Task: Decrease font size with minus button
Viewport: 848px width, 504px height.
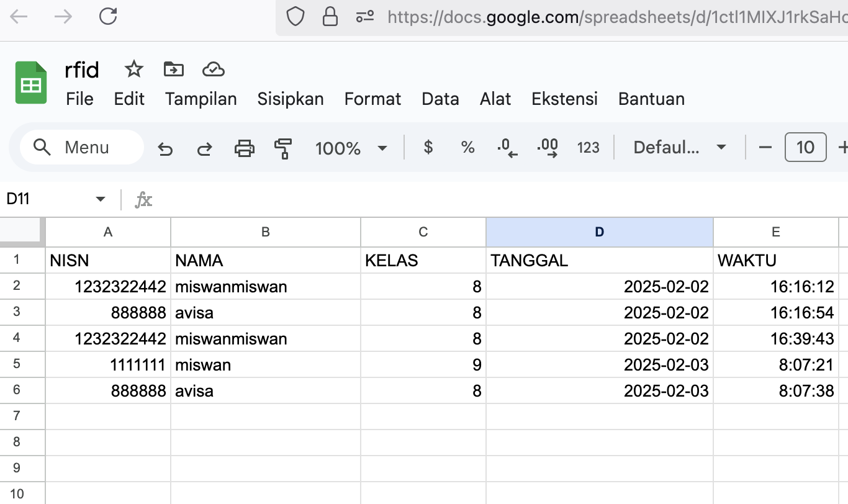Action: pyautogui.click(x=765, y=148)
